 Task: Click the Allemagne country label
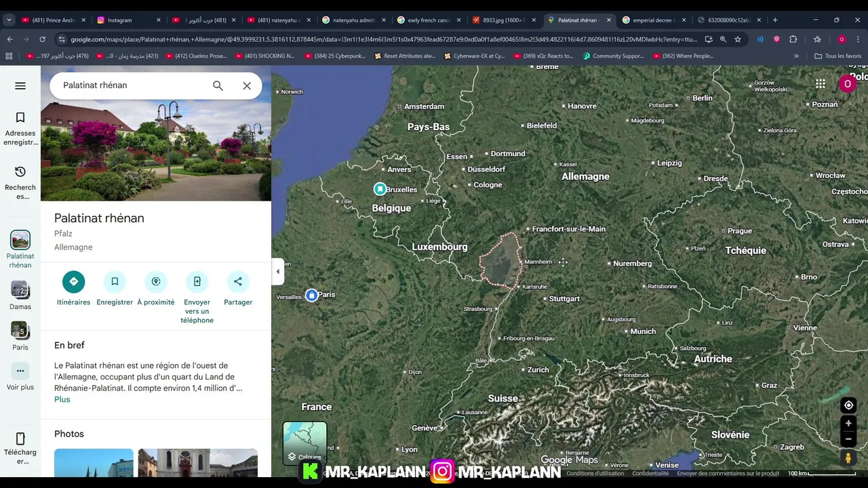tap(585, 177)
